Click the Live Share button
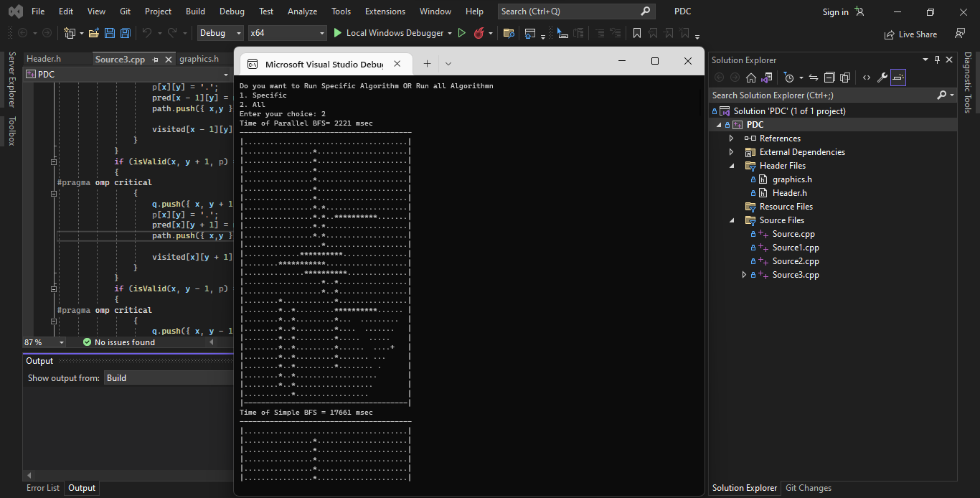 click(910, 34)
